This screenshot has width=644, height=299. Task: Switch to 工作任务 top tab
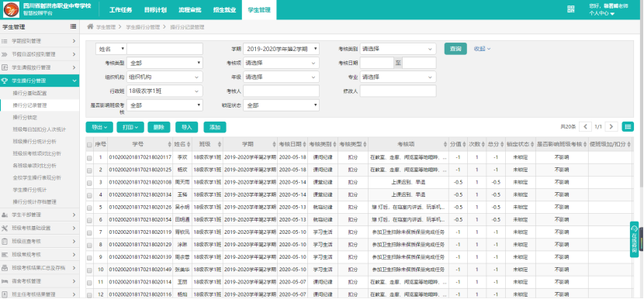(120, 10)
